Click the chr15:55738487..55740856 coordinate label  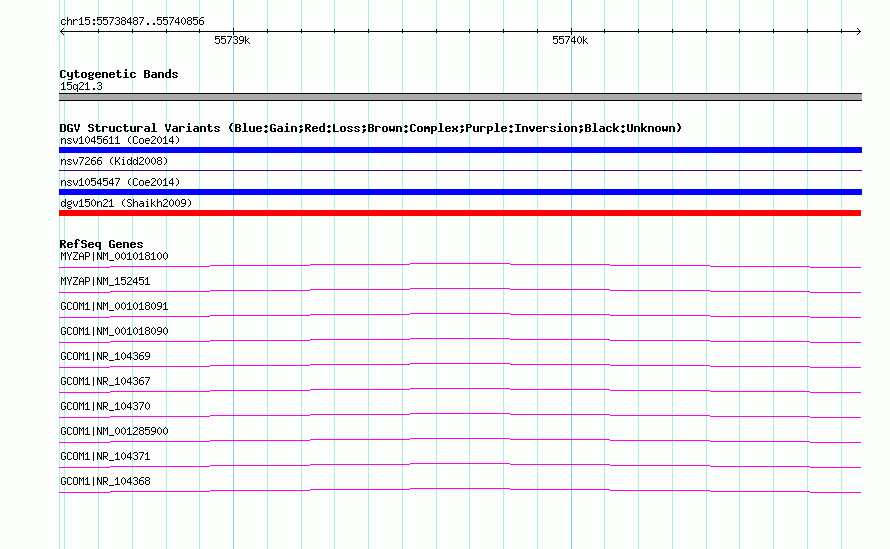[x=132, y=22]
